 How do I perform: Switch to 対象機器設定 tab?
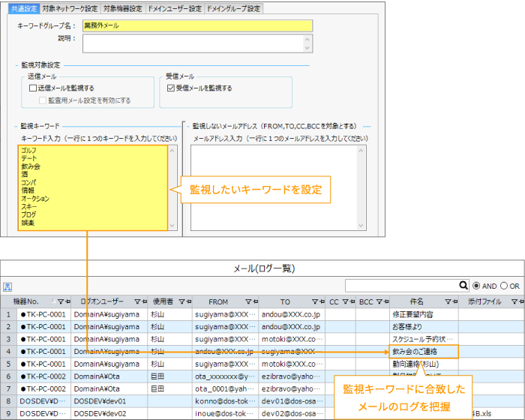(122, 9)
